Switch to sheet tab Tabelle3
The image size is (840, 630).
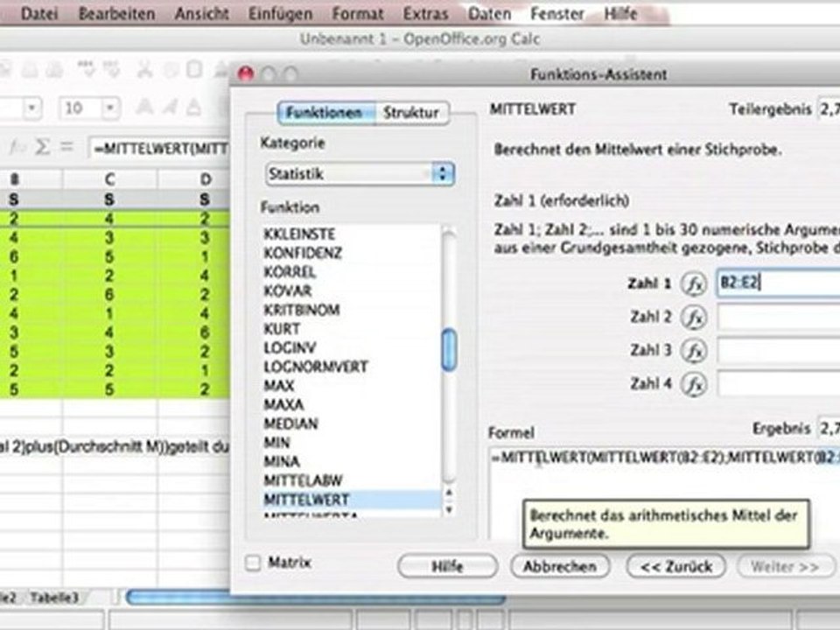pos(54,598)
